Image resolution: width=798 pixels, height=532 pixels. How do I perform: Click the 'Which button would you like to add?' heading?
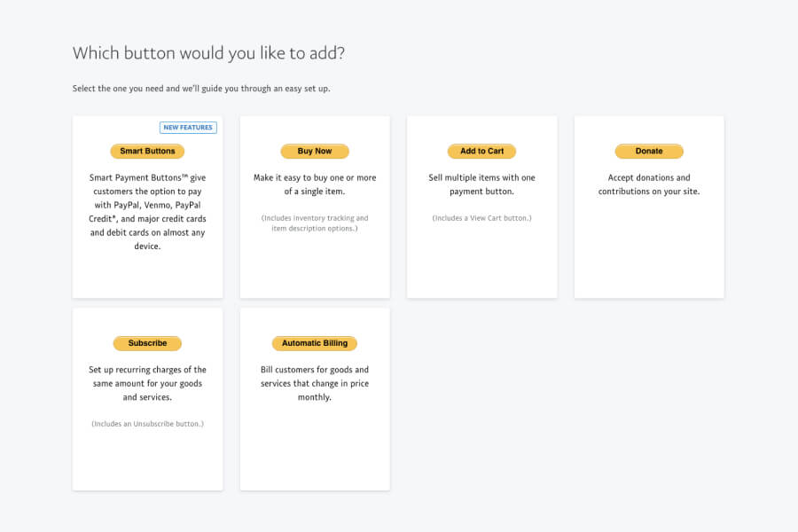point(208,53)
